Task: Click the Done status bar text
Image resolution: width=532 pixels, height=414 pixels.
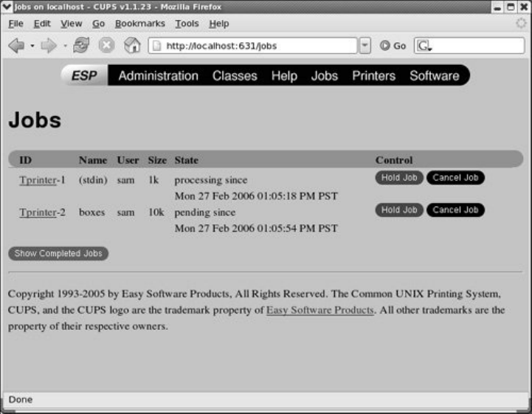Action: (21, 399)
